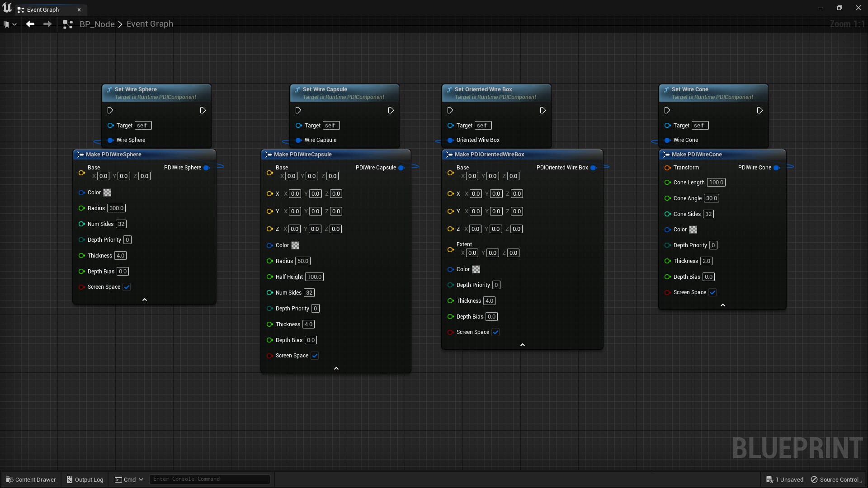Click the Unreal Engine logo in title bar
Screen dimensions: 868x488
pos(7,7)
